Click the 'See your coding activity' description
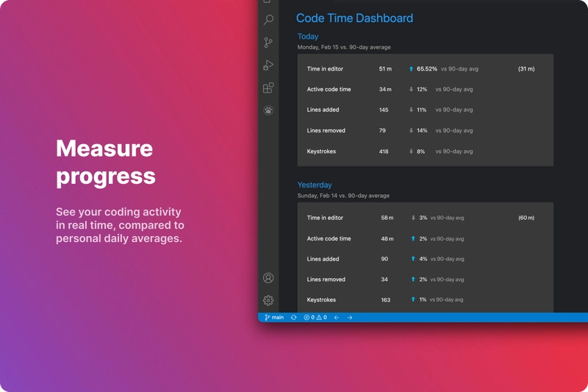Screen dimensions: 588x392 pos(120,225)
